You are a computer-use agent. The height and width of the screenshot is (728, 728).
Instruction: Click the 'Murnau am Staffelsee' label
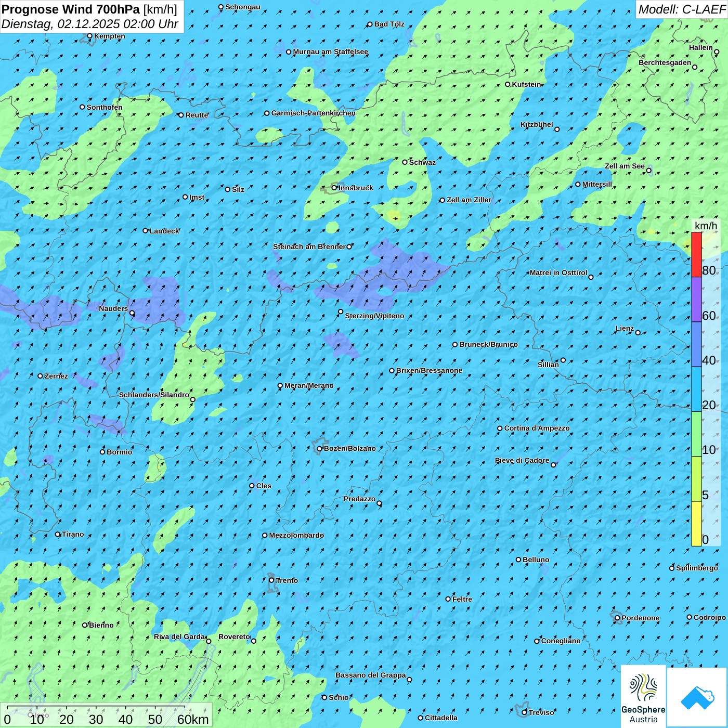click(x=330, y=51)
